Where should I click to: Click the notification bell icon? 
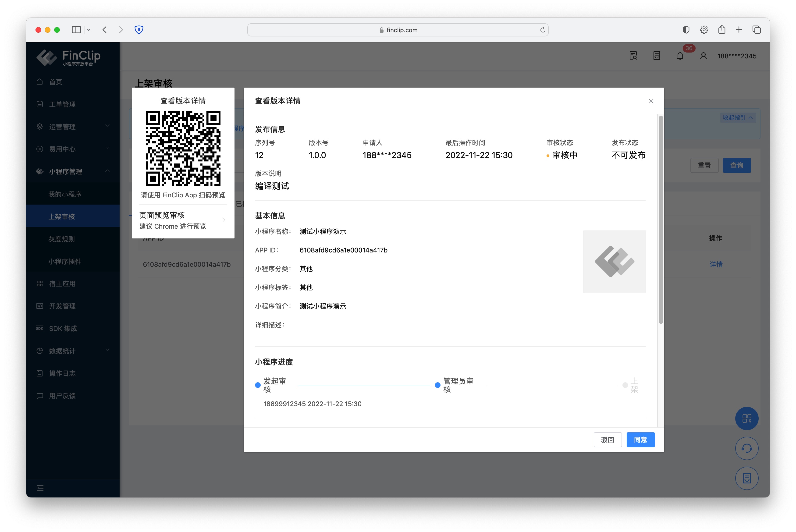point(680,56)
